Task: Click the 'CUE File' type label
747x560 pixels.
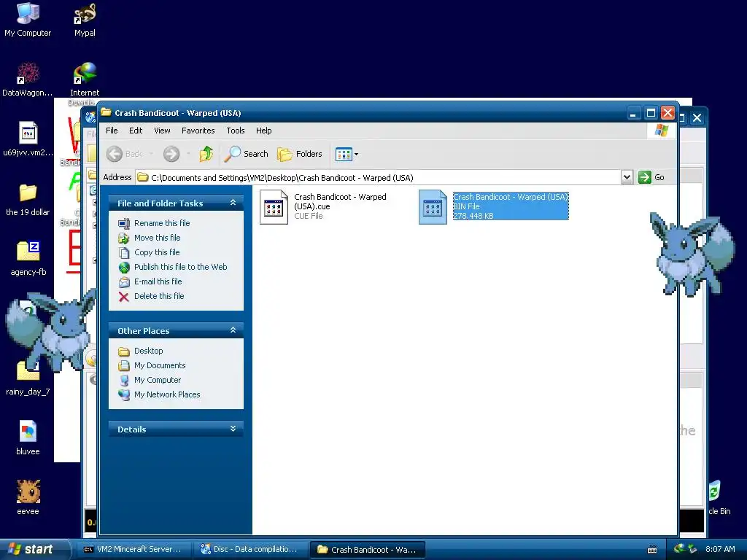Action: pyautogui.click(x=309, y=216)
